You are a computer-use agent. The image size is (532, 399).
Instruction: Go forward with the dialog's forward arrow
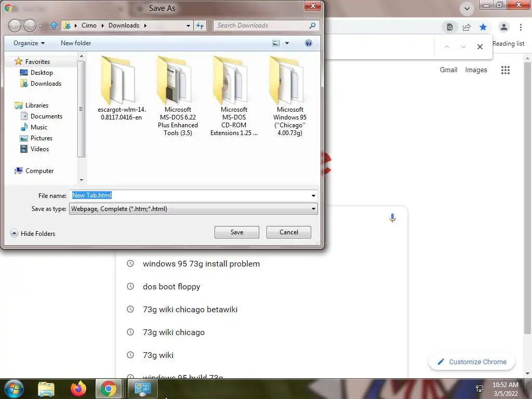point(30,25)
